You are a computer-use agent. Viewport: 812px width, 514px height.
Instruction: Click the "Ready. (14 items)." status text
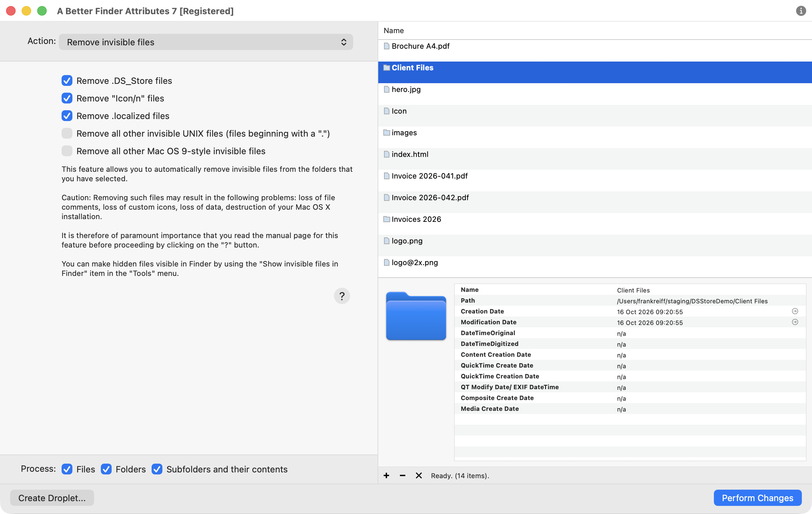[460, 475]
